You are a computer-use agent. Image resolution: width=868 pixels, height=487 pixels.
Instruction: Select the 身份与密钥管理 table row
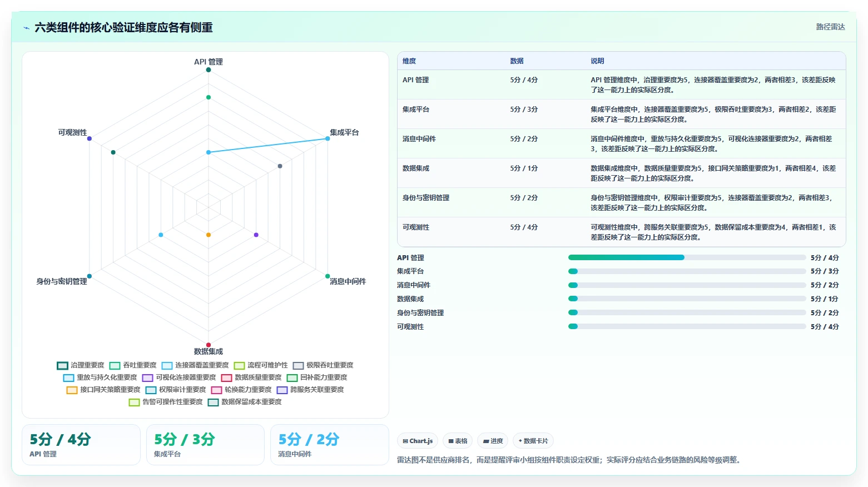coord(622,202)
